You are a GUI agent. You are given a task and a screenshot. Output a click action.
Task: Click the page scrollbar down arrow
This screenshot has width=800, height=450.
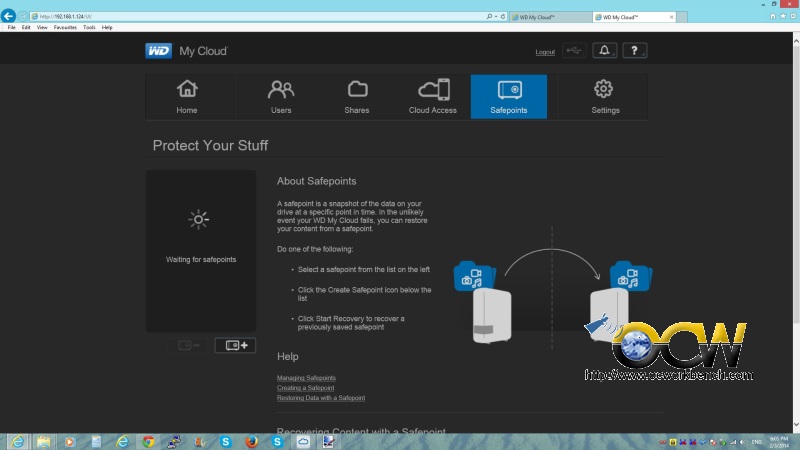point(796,424)
